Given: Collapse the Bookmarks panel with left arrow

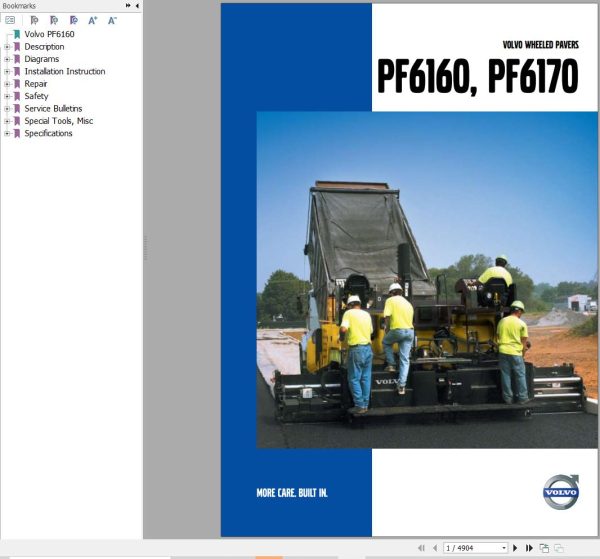Looking at the screenshot, I should (137, 6).
